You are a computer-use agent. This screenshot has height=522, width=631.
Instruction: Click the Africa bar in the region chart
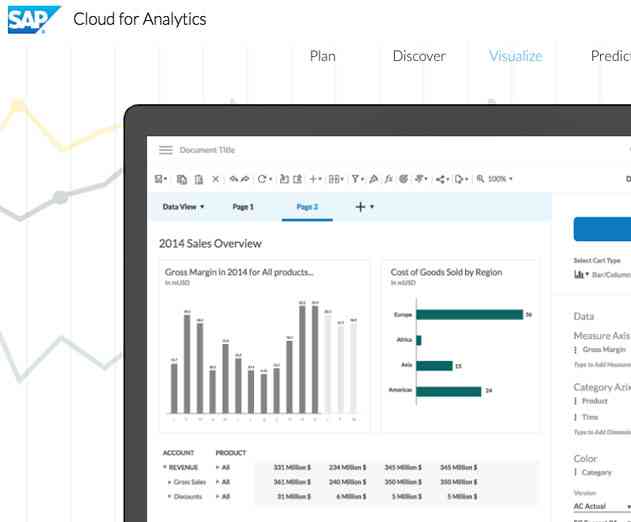419,340
